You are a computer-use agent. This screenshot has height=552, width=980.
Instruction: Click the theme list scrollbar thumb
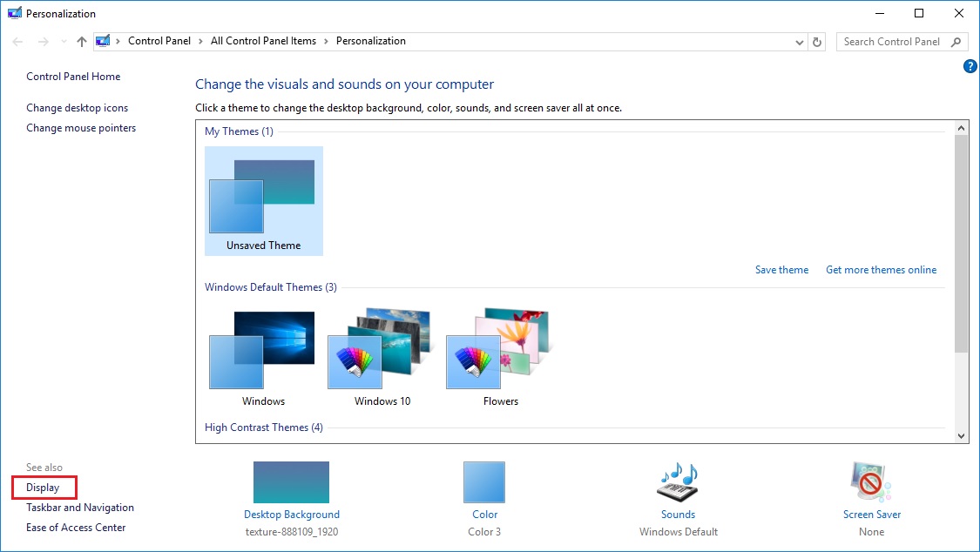(x=961, y=244)
